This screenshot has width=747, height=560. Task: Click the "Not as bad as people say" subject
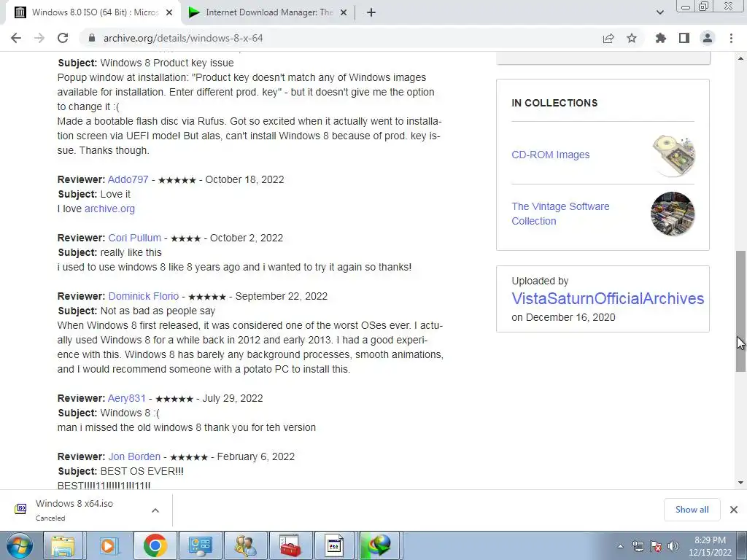pyautogui.click(x=158, y=311)
